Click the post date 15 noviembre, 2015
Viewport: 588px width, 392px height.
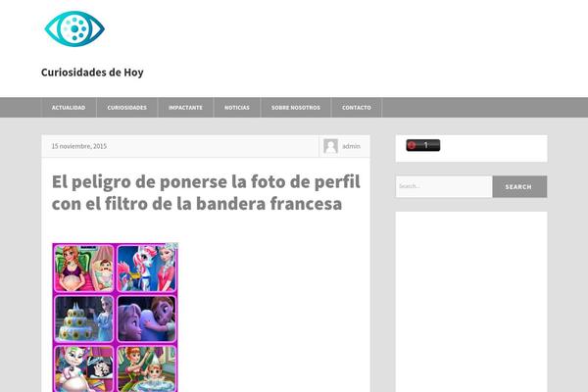pos(79,146)
